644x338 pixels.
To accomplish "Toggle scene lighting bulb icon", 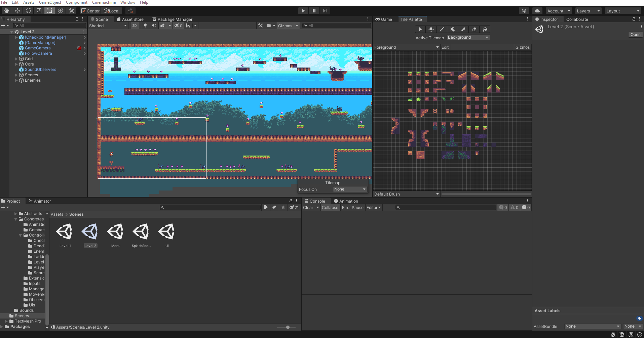I will pyautogui.click(x=145, y=26).
